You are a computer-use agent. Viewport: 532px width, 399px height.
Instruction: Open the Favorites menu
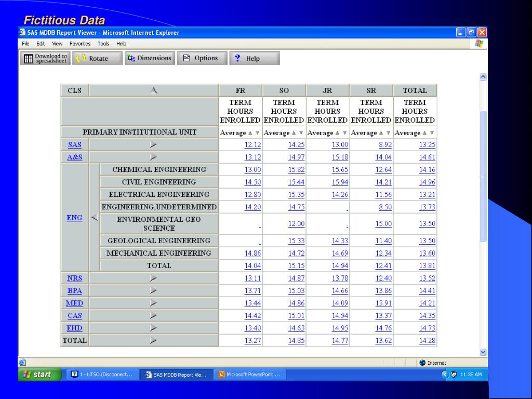pyautogui.click(x=79, y=44)
